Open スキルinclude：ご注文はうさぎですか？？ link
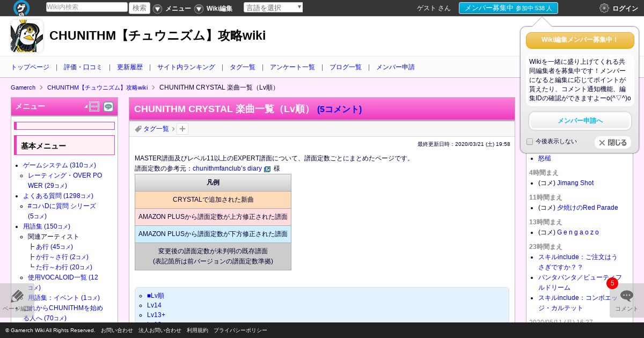The image size is (644, 338). 578,262
